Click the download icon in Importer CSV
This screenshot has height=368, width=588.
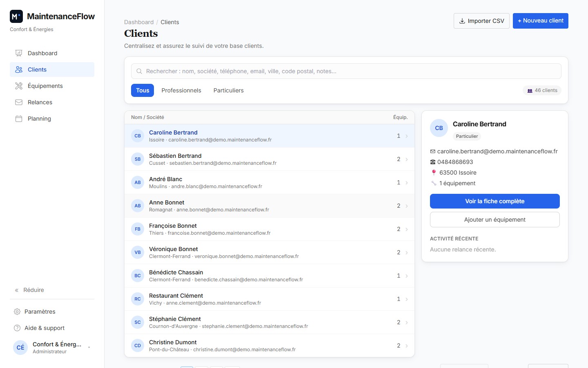[462, 21]
